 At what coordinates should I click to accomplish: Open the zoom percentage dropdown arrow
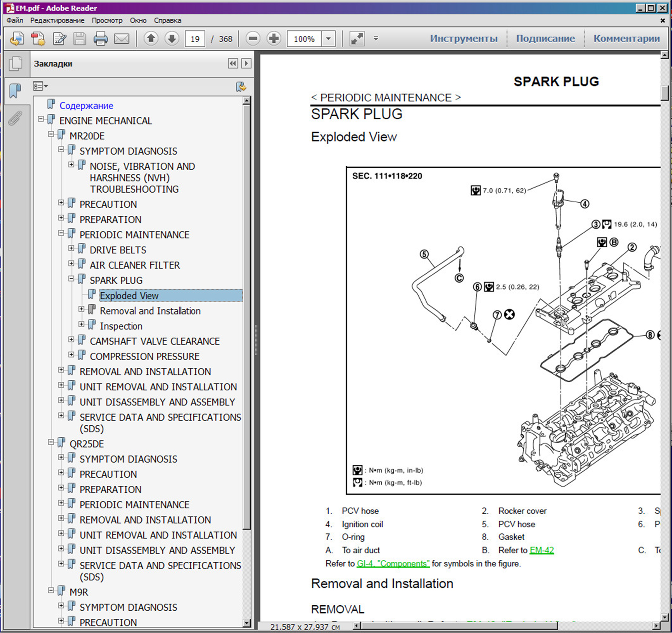[328, 38]
